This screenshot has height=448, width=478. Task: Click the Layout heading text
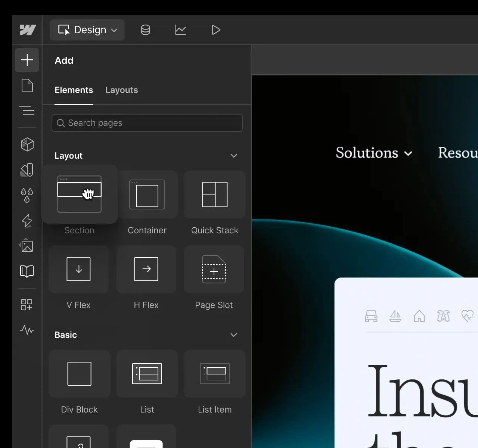coord(68,156)
